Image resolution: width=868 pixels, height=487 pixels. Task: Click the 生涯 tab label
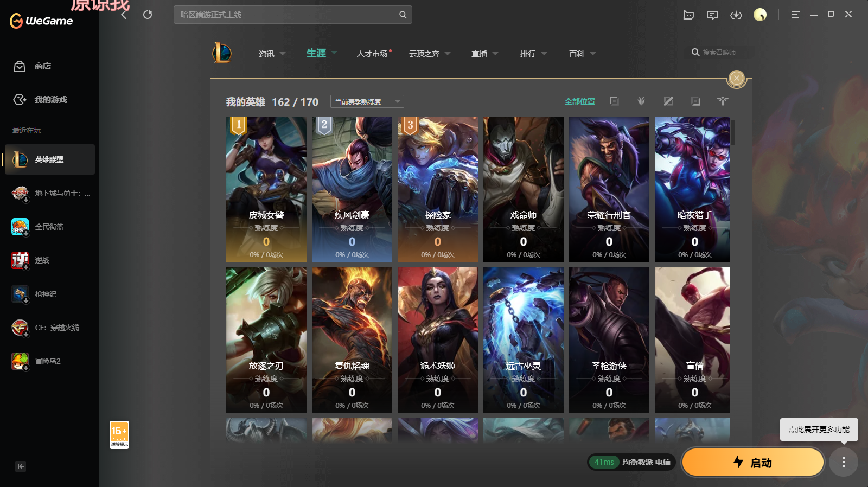point(316,53)
